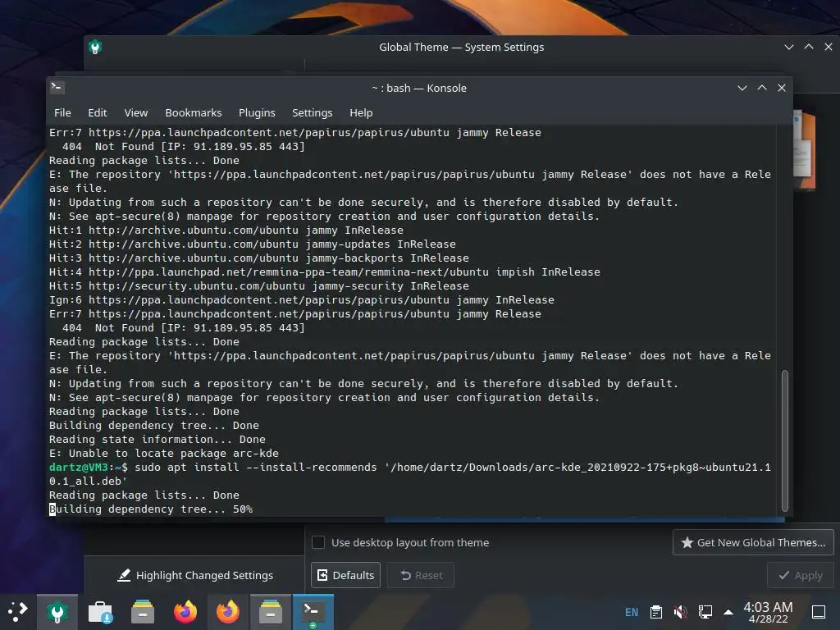Click 'Building dependency tree... 50%' line
840x630 pixels.
coord(151,509)
